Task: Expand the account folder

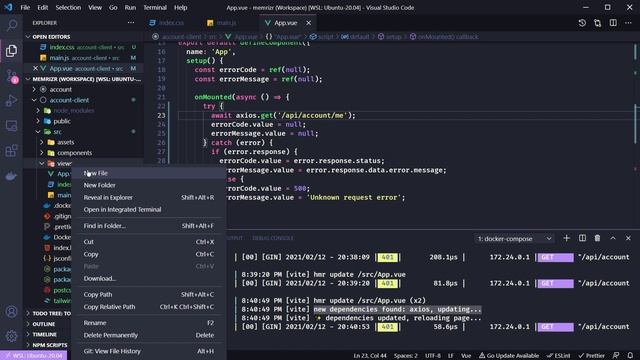Action: pyautogui.click(x=34, y=89)
